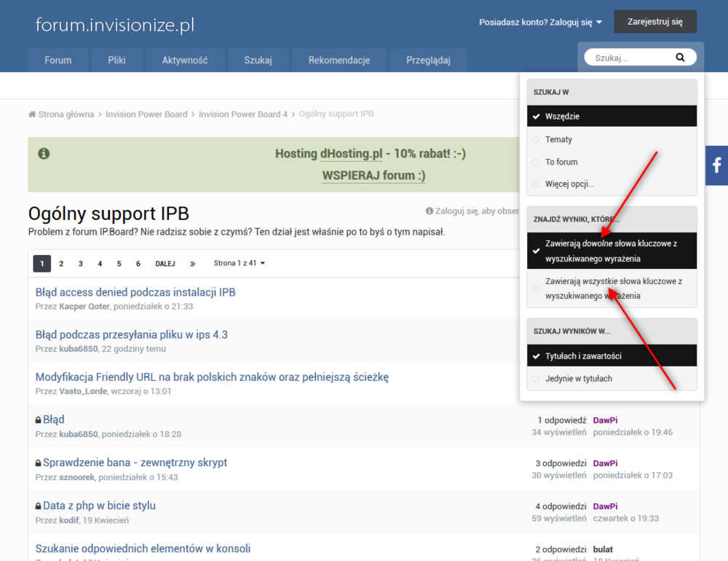Click the info icon in the green banner
The image size is (728, 561).
44,154
